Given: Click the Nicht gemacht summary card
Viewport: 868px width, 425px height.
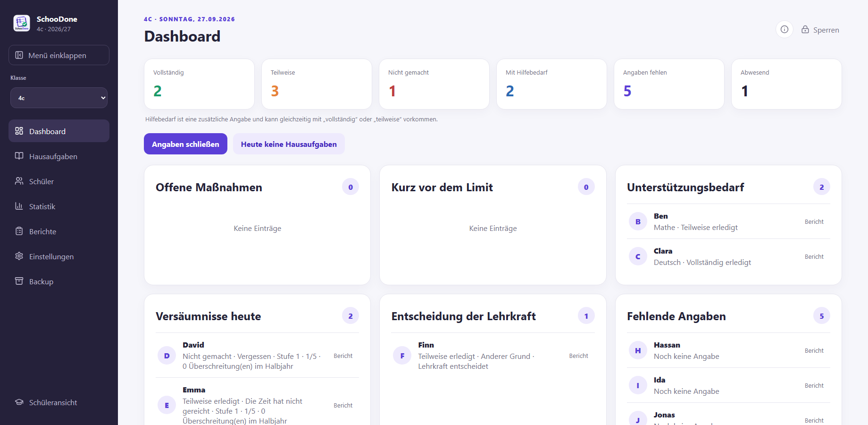Looking at the screenshot, I should coord(434,84).
